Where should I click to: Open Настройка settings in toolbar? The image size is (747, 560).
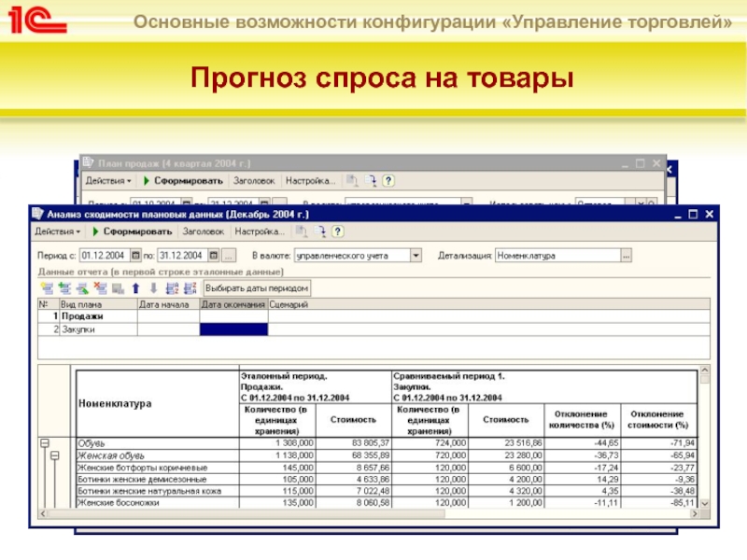point(260,231)
